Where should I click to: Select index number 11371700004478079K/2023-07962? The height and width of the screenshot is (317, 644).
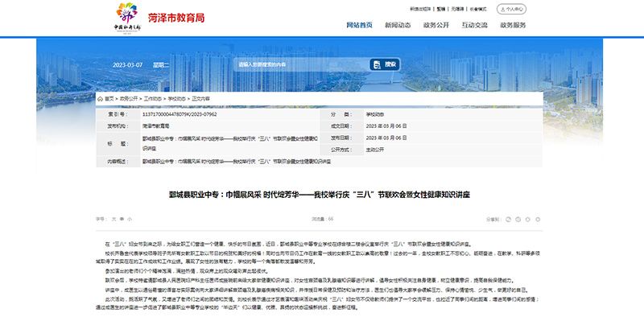[180, 114]
